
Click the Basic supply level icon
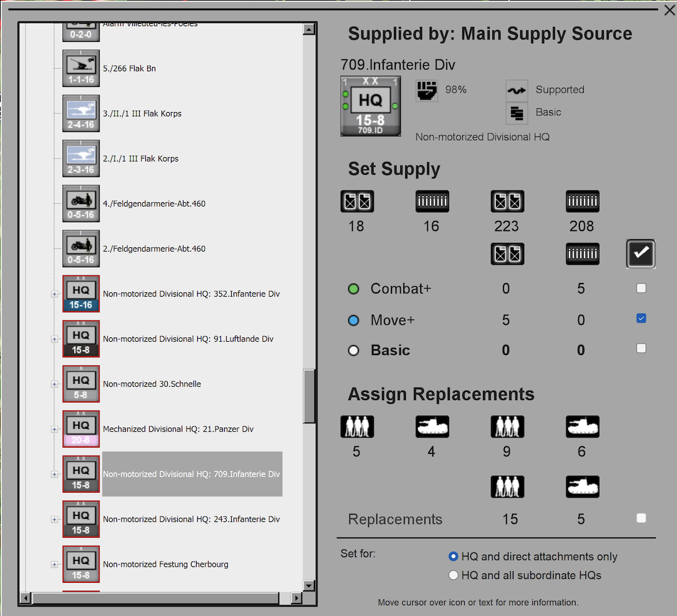517,113
